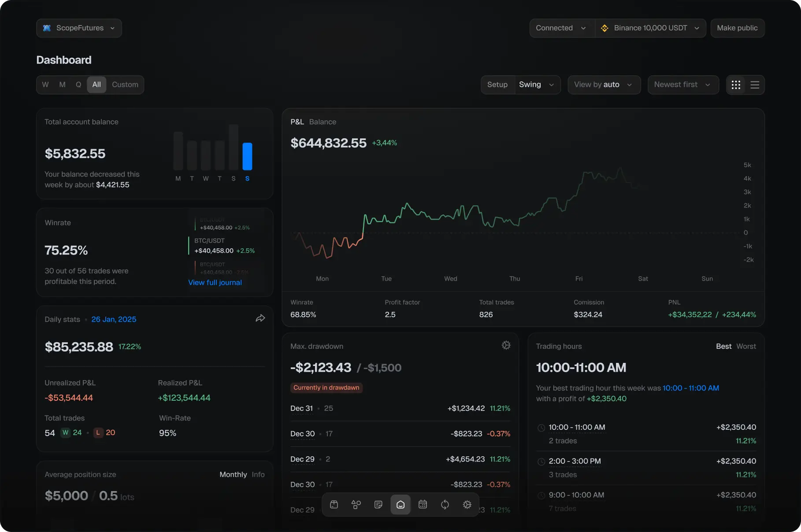The height and width of the screenshot is (532, 801).
Task: Open the shapes icon in the bottom dock
Action: point(356,504)
